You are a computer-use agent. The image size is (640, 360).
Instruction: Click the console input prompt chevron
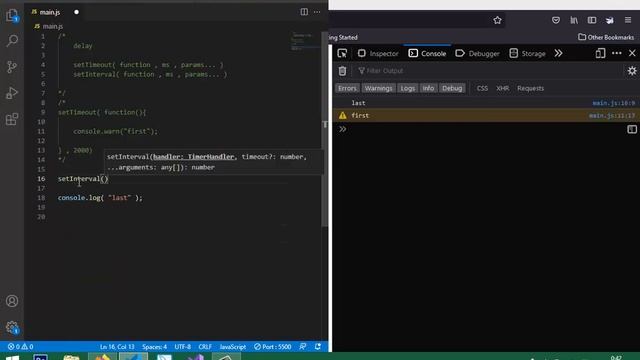click(342, 129)
